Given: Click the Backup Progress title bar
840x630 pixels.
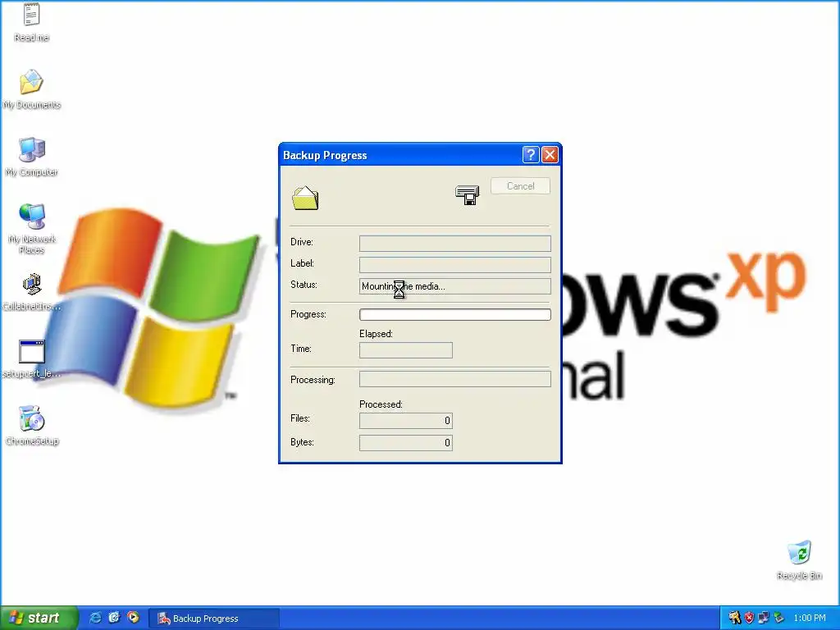Looking at the screenshot, I should click(399, 155).
